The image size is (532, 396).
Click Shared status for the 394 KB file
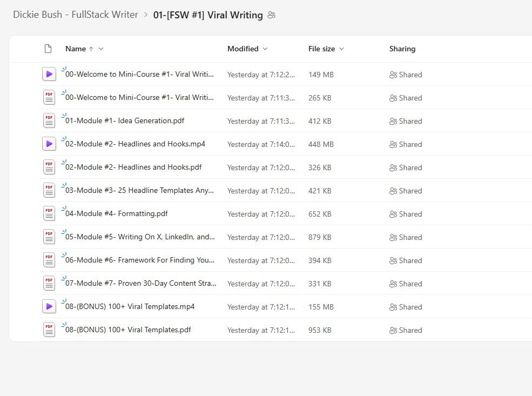click(x=406, y=260)
